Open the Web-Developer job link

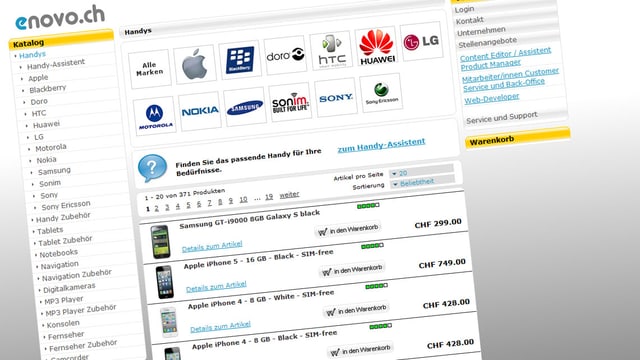pyautogui.click(x=491, y=98)
